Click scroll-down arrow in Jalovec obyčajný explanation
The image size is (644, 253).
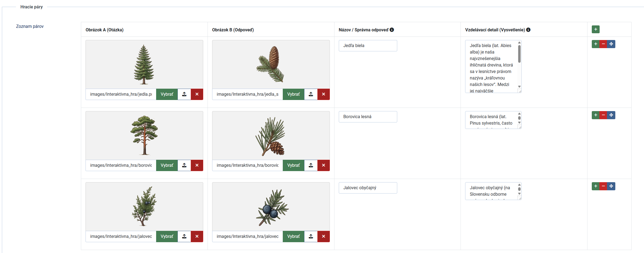(x=519, y=194)
